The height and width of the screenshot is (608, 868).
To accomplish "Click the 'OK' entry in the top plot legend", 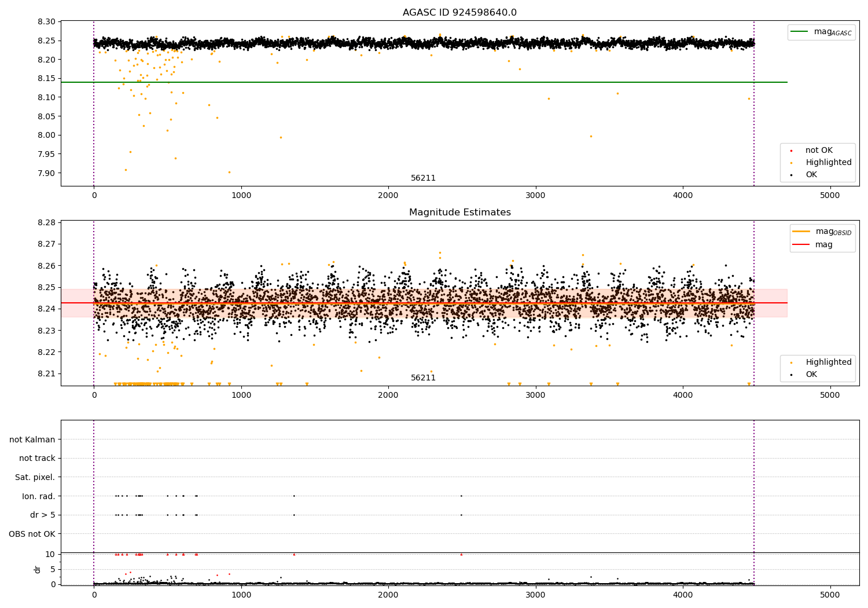I will coord(811,175).
